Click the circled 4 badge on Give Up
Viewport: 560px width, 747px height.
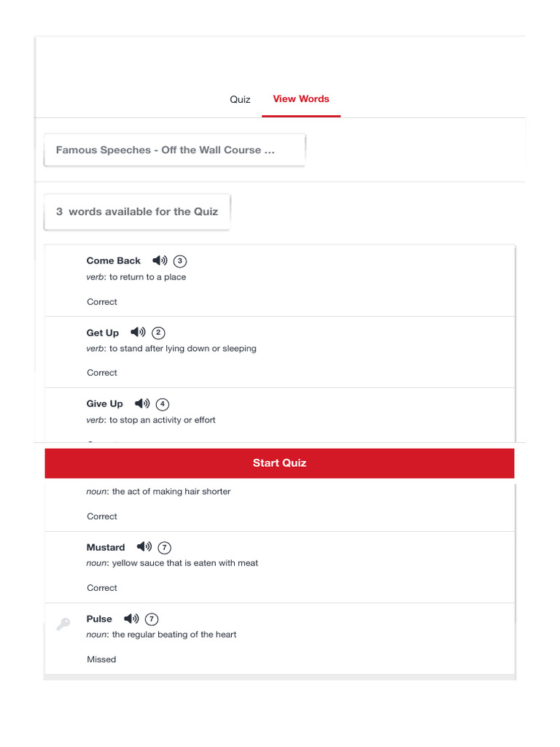click(x=163, y=404)
